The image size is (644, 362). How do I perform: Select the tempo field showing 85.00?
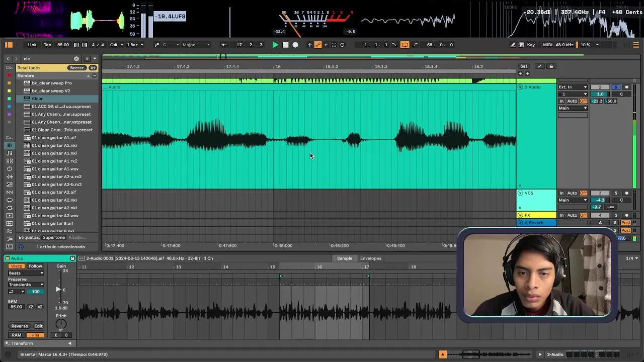[63, 45]
